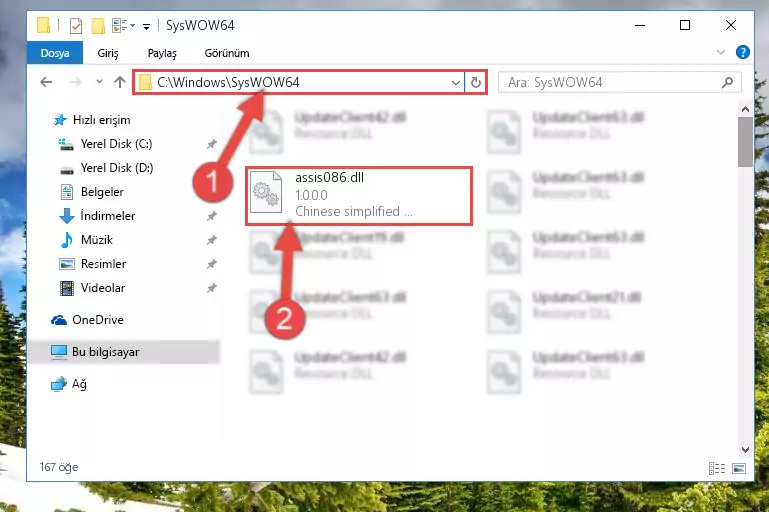Go up one folder level
This screenshot has height=512, width=769.
[120, 82]
